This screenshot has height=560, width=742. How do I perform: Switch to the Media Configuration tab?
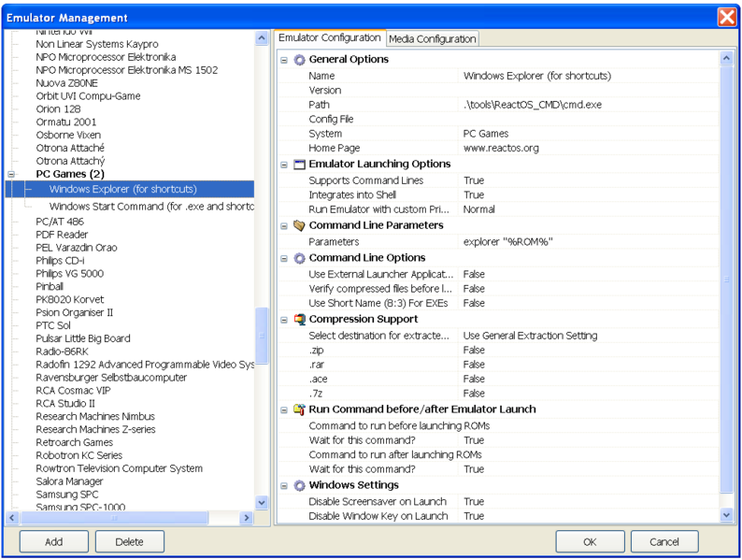coord(433,39)
